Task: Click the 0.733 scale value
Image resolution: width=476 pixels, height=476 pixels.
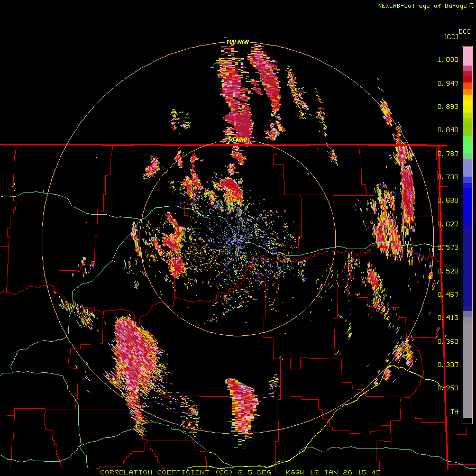Action: point(448,177)
